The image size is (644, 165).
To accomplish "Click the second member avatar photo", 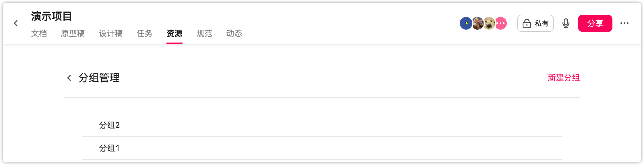I will pyautogui.click(x=478, y=23).
